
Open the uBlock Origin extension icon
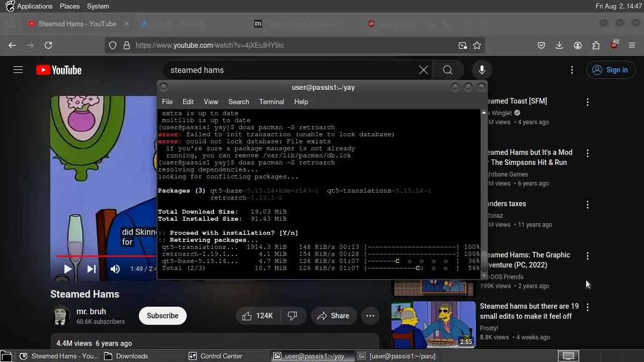614,45
